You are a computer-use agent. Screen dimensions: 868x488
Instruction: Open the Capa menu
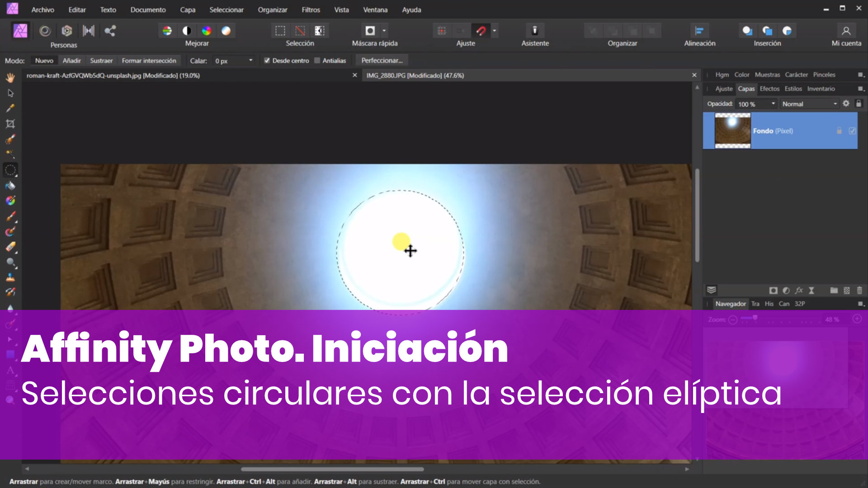[188, 9]
